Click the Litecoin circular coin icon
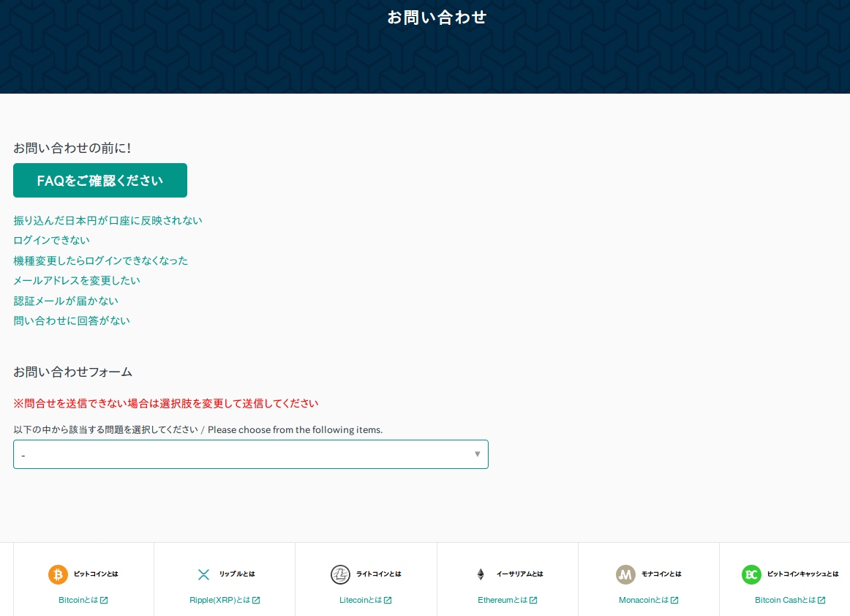The image size is (850, 616). 340,574
